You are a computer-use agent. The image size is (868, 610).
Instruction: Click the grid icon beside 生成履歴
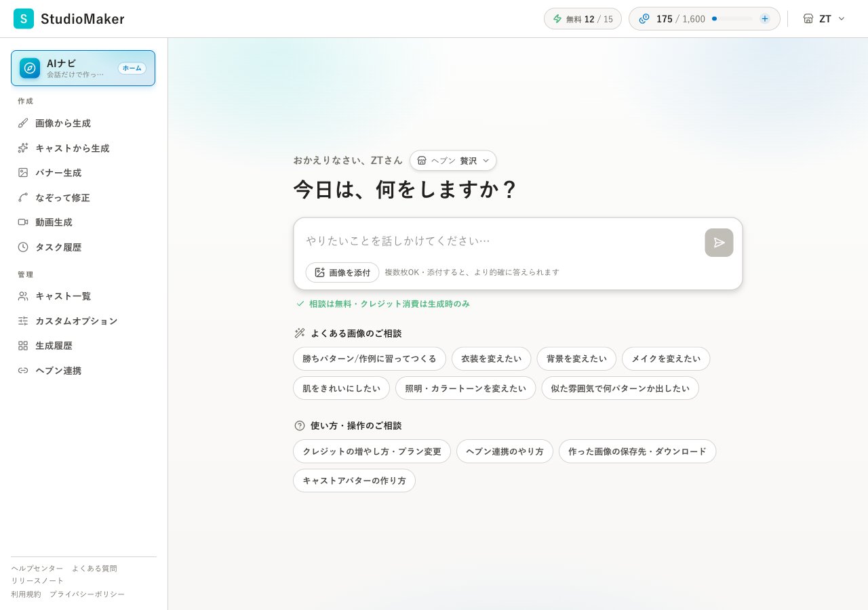click(23, 346)
